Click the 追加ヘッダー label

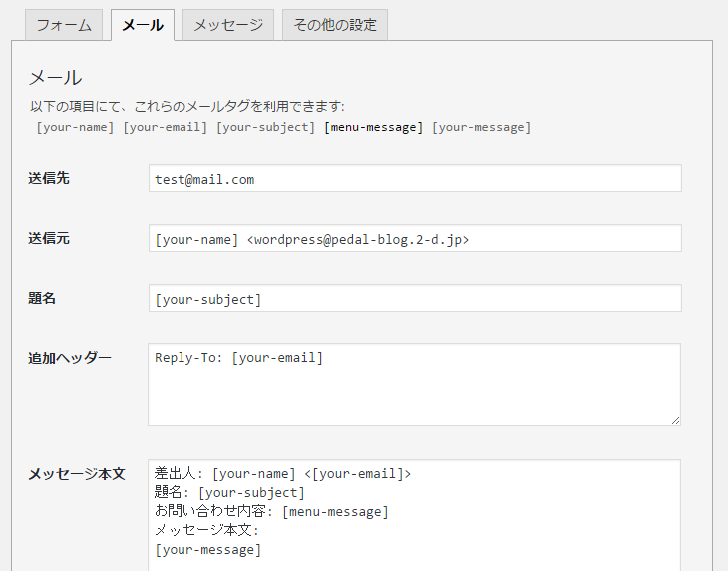[70, 358]
